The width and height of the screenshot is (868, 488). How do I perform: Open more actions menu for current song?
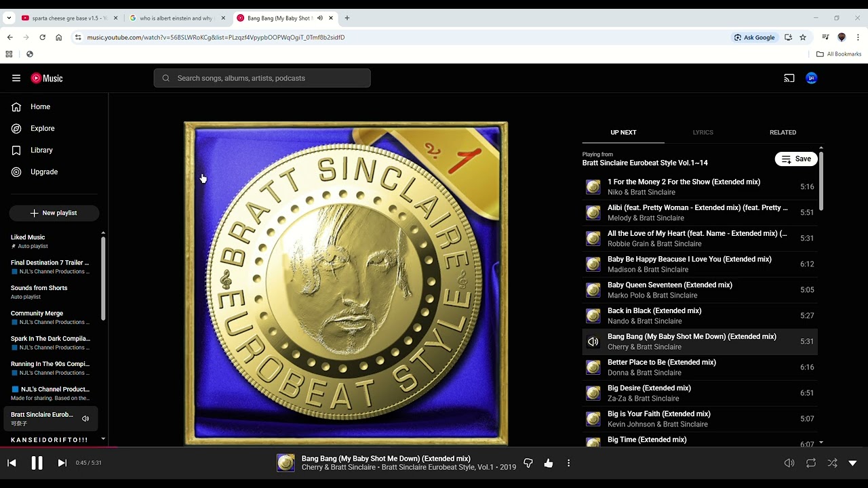(568, 463)
